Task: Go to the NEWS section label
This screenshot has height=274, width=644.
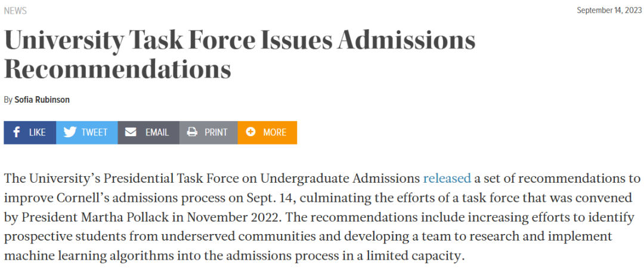Action: click(16, 11)
